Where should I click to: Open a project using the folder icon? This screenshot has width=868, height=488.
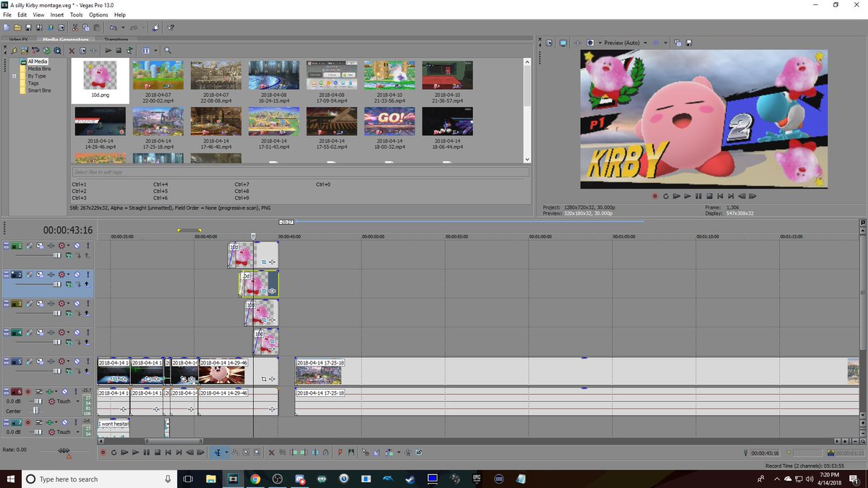[17, 27]
